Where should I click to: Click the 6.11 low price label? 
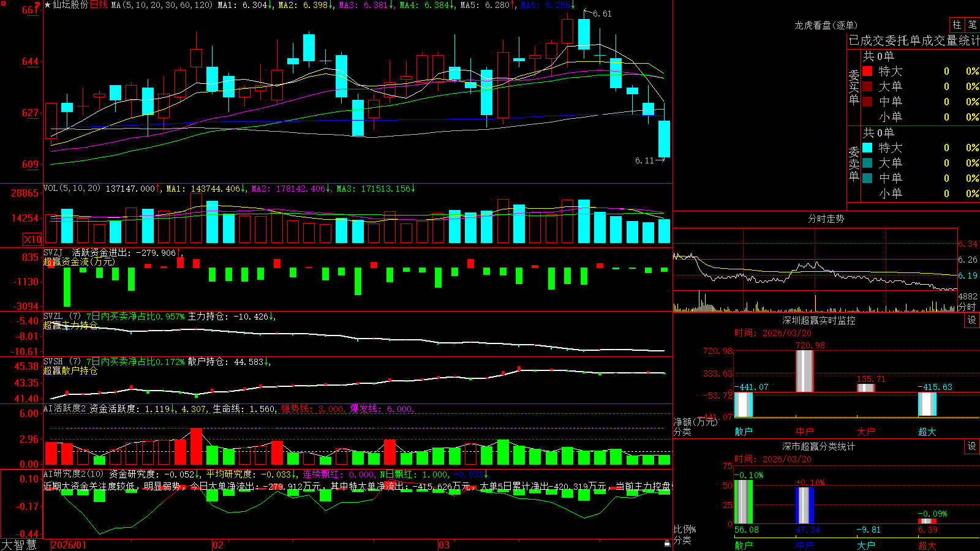pos(644,160)
